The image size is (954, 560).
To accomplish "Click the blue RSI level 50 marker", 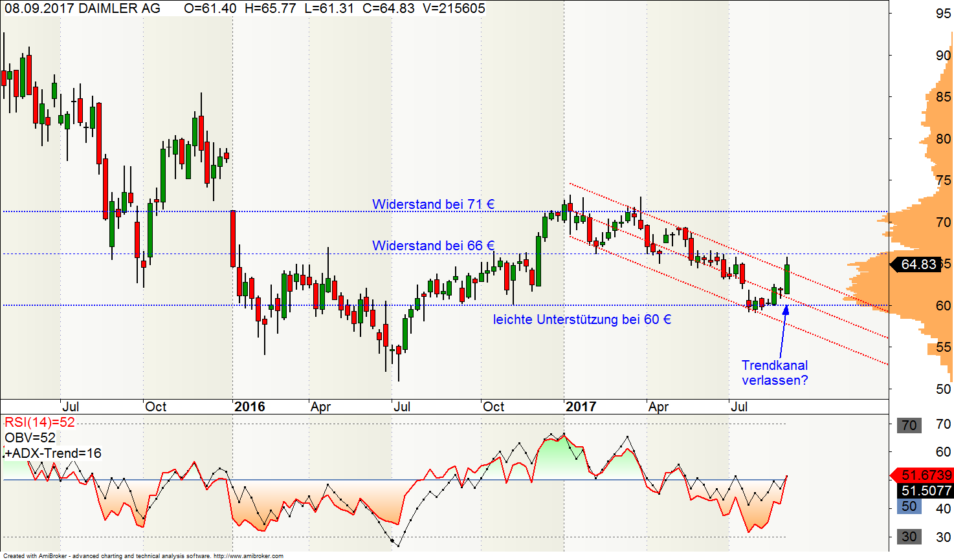I will pos(909,506).
